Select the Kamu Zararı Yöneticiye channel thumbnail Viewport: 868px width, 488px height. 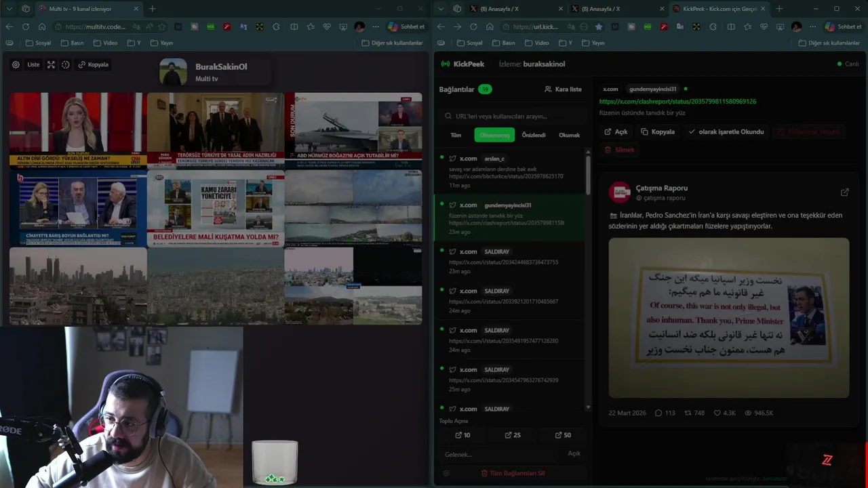coord(216,208)
